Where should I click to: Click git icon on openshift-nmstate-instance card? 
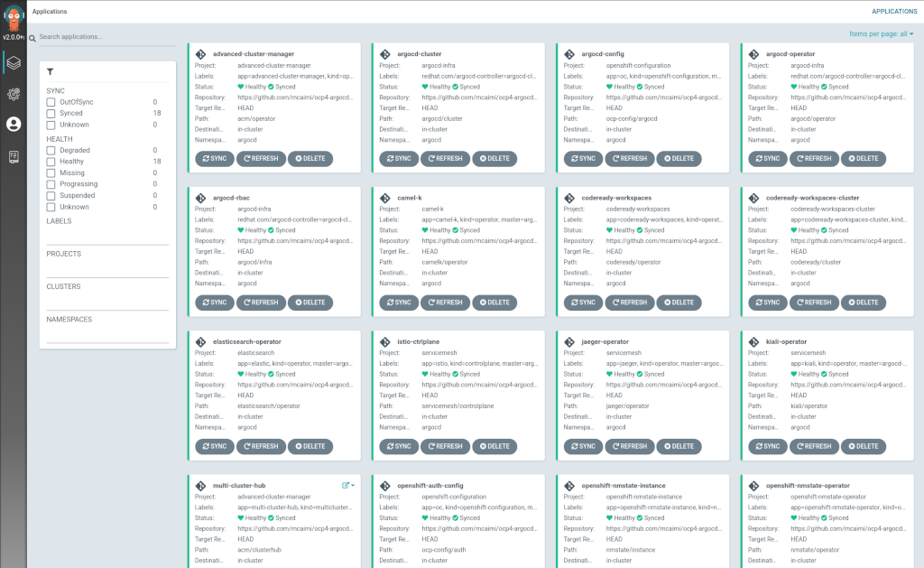[569, 486]
